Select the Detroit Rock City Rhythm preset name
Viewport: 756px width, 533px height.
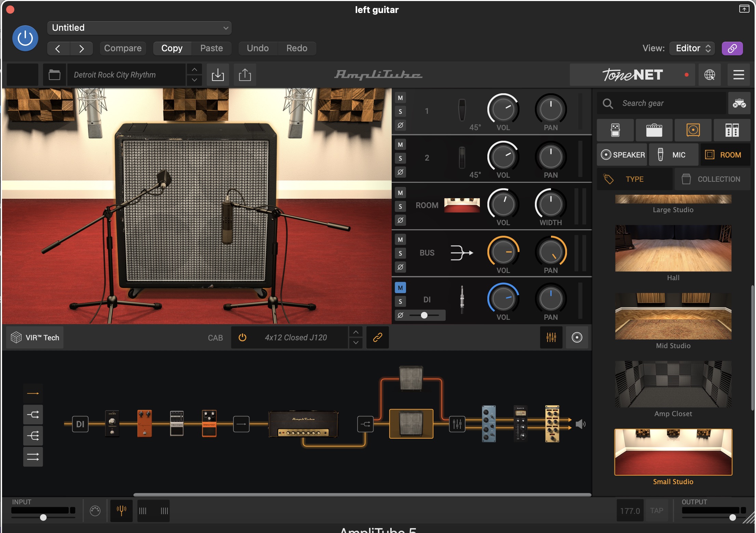(126, 74)
